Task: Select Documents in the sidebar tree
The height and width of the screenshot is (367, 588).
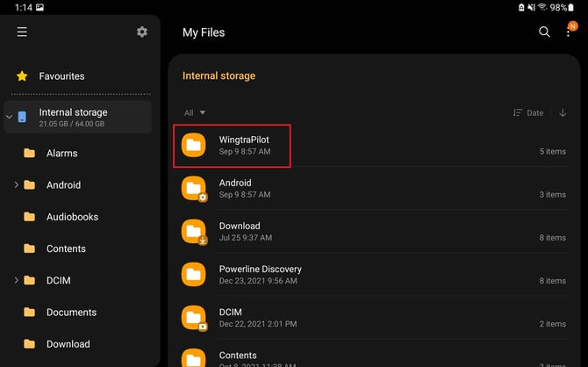Action: click(x=71, y=313)
